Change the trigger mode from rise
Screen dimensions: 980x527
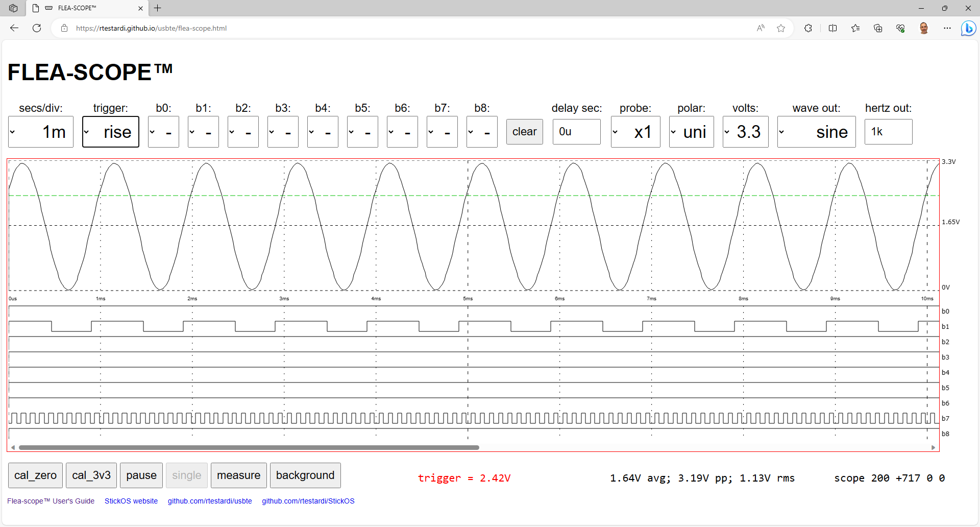pyautogui.click(x=110, y=132)
